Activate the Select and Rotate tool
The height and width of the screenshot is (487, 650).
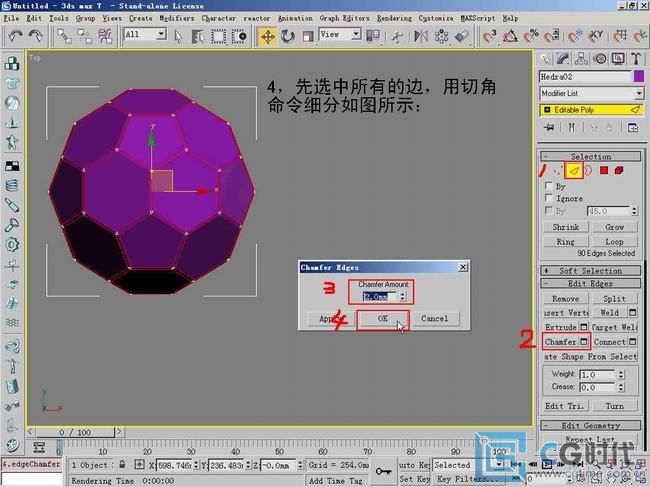click(288, 36)
